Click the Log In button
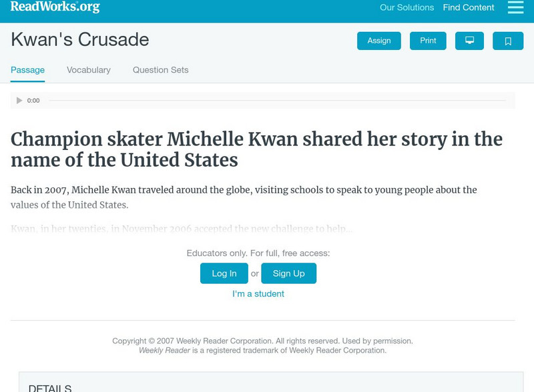The height and width of the screenshot is (392, 534). click(224, 273)
